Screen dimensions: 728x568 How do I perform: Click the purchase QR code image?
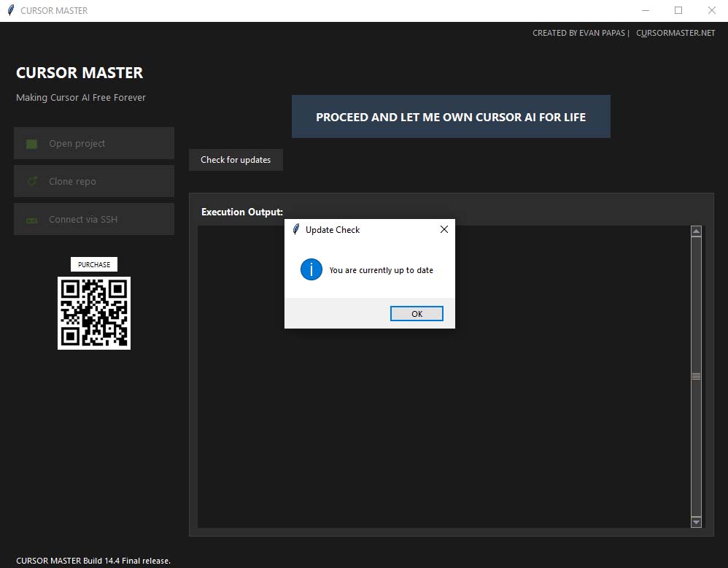(x=94, y=313)
